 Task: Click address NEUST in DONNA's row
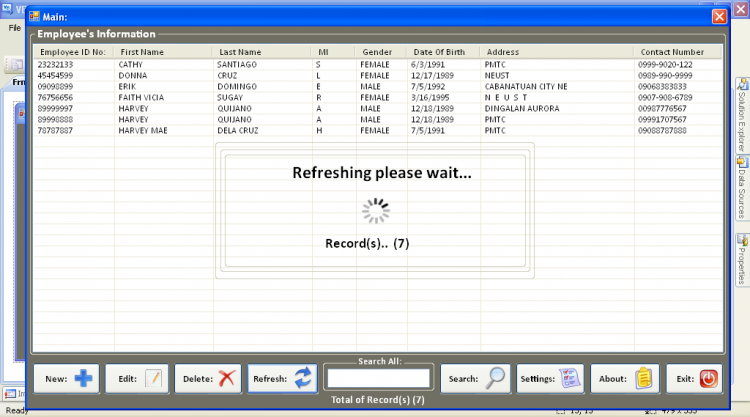click(x=497, y=76)
